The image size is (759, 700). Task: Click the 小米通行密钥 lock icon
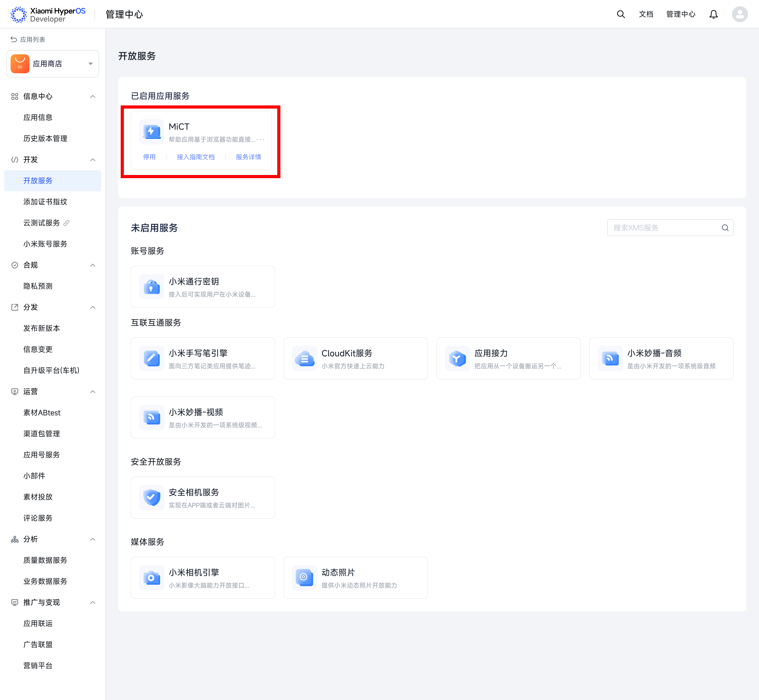[152, 287]
